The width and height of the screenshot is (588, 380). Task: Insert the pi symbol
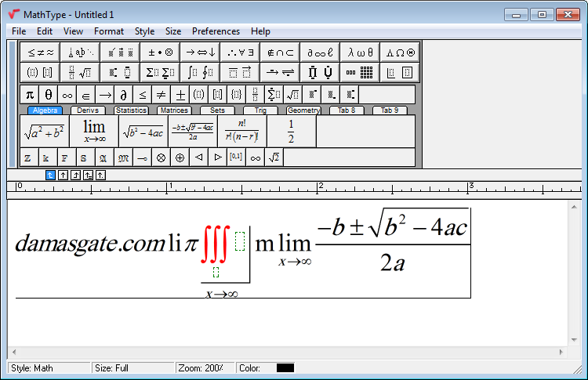30,95
